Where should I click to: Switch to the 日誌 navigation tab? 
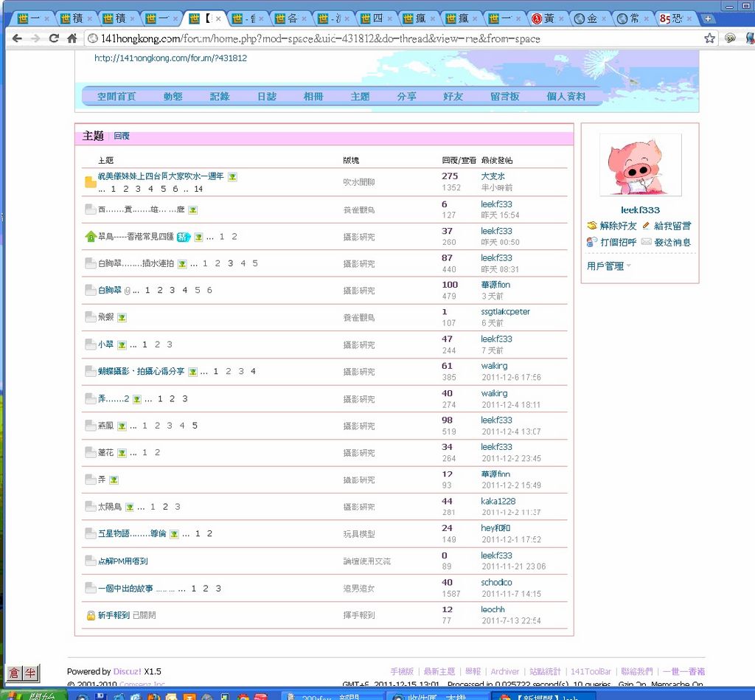coord(266,97)
